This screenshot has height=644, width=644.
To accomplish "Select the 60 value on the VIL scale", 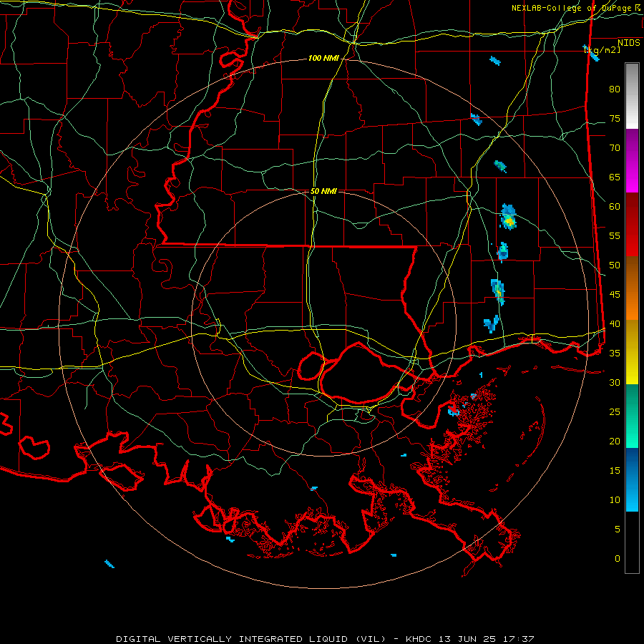I will coord(615,207).
